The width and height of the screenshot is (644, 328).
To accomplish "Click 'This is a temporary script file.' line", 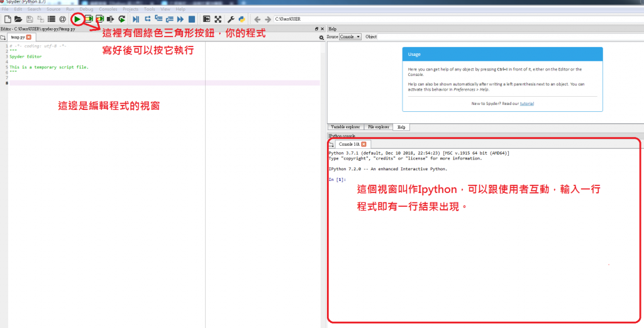I will point(49,67).
